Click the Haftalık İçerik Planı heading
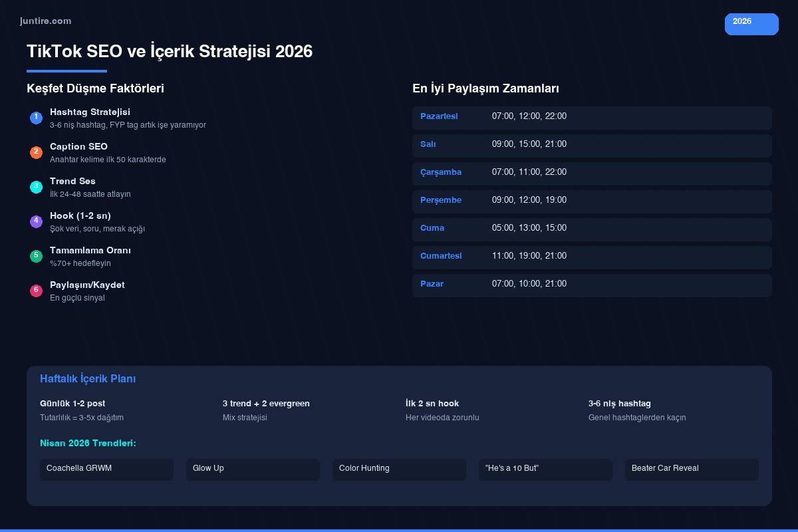Viewport: 798px width, 532px height. (88, 379)
